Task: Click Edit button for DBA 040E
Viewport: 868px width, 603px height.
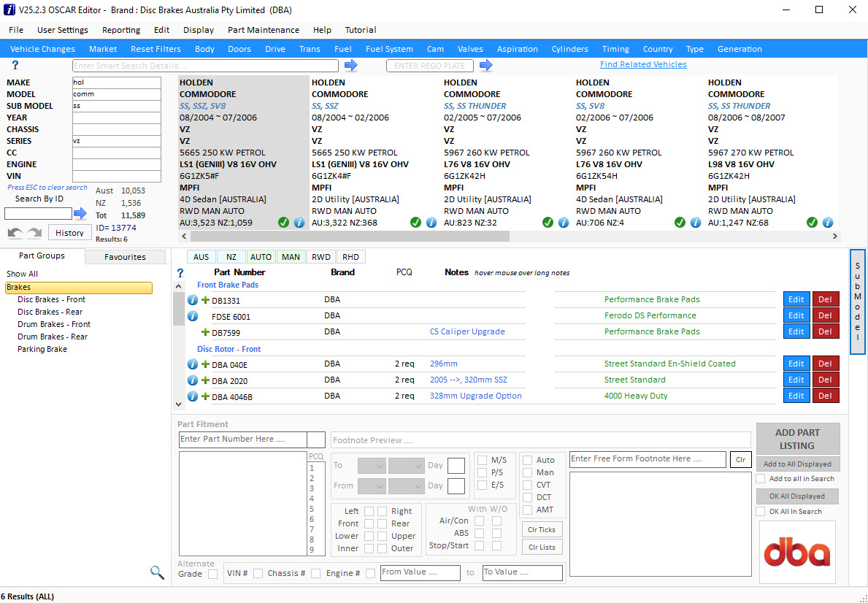Action: tap(796, 364)
